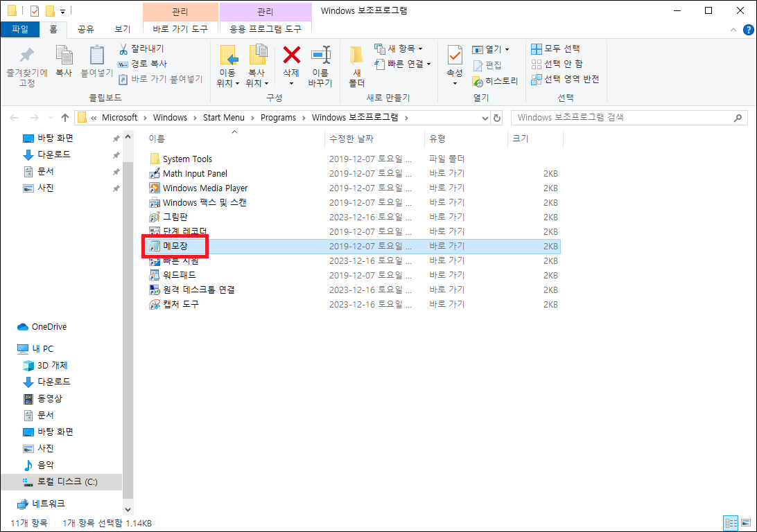
Task: Open the Open (열기) dropdown
Action: click(491, 49)
